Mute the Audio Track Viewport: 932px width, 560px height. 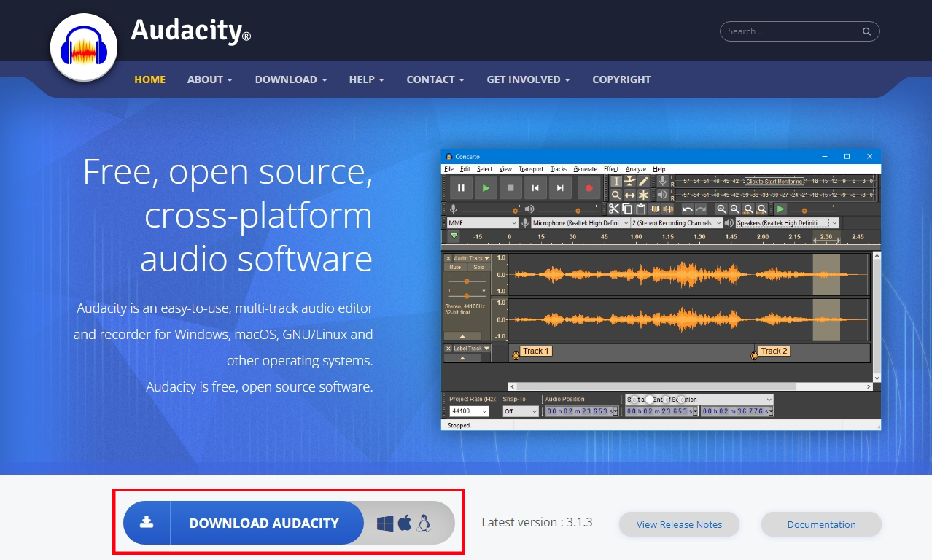[455, 267]
